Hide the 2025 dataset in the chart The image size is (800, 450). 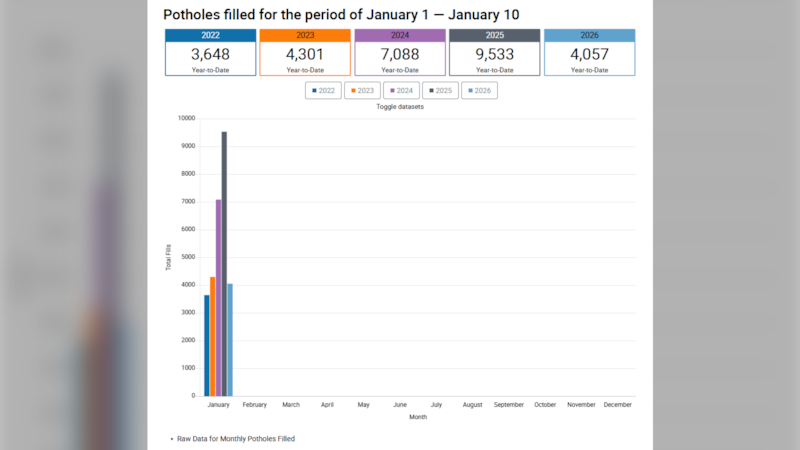coord(440,91)
